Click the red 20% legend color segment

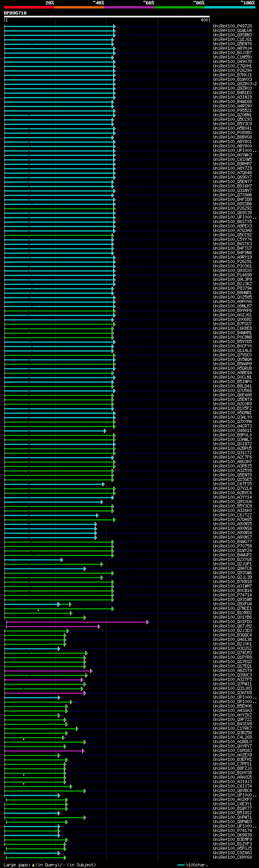[x=29, y=7]
